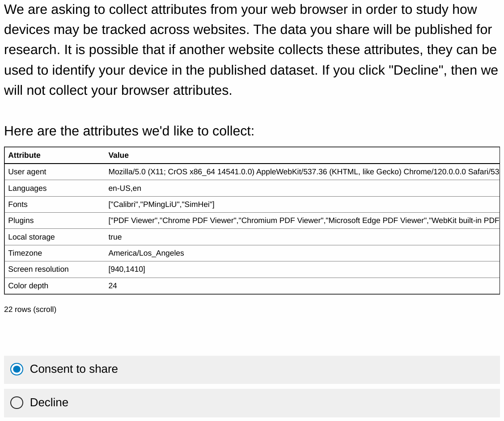The image size is (504, 421).
Task: Click the Local storage attribute cell
Action: point(31,237)
